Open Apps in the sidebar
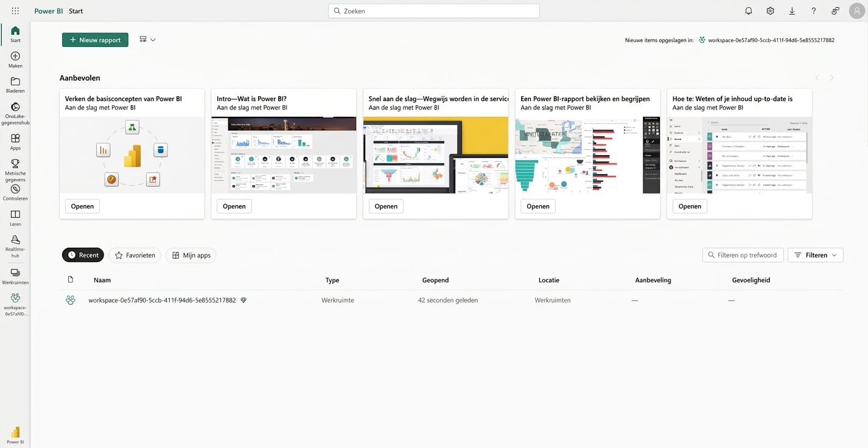Image resolution: width=868 pixels, height=448 pixels. [x=15, y=142]
